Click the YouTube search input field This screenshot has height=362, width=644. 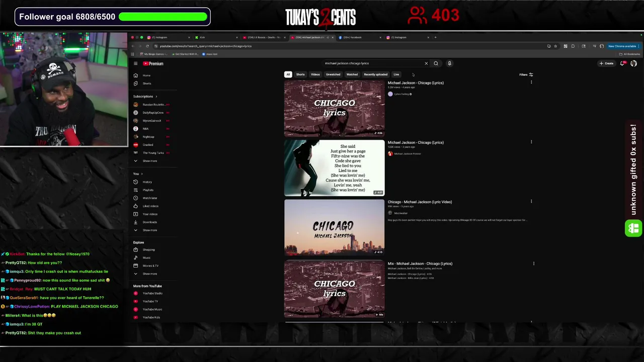[x=372, y=63]
